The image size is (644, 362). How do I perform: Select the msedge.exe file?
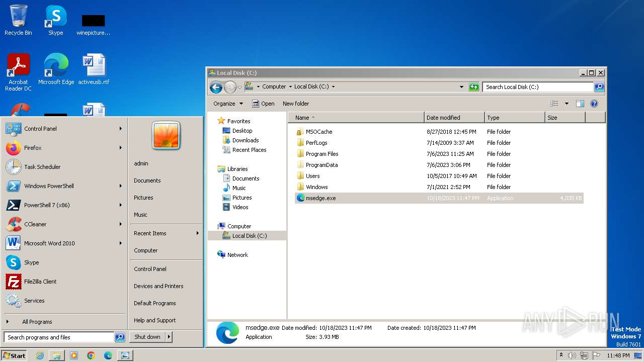[439, 198]
